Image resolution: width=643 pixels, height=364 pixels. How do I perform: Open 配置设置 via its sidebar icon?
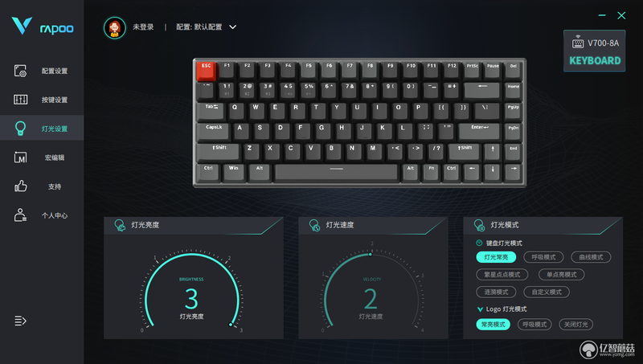[20, 71]
